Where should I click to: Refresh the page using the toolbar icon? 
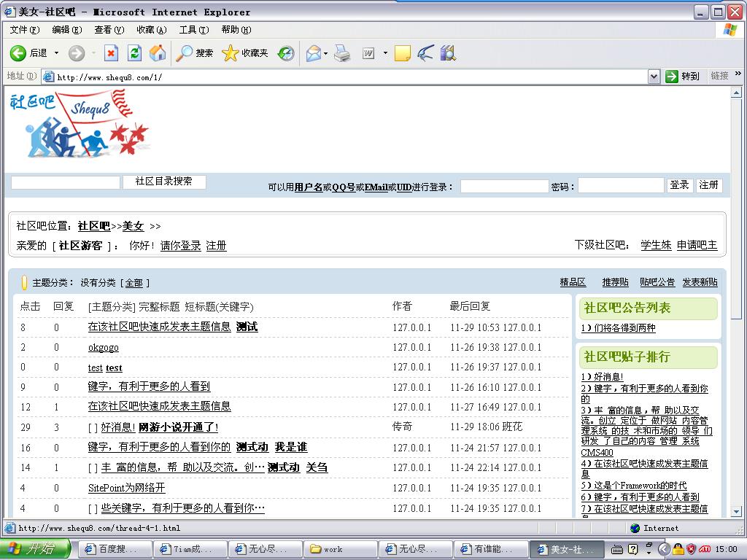click(134, 53)
